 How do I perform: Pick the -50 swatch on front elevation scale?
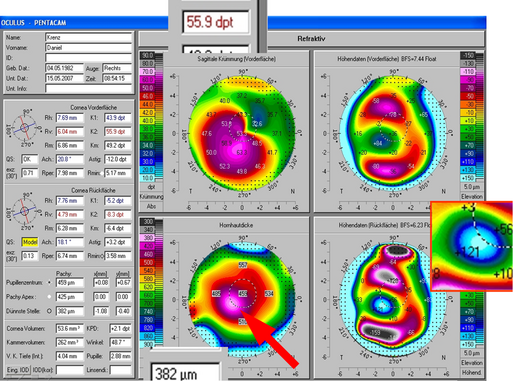point(468,96)
